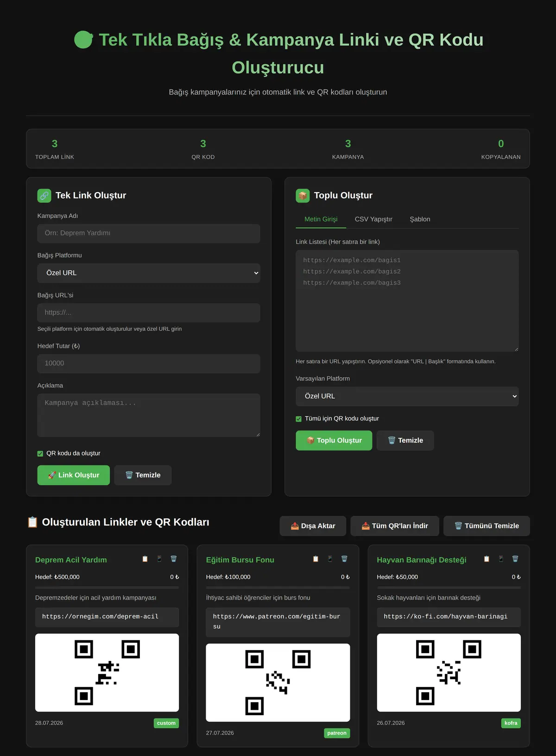
Task: Click the URL https://ornegim.com/deprem-acil
Action: [100, 617]
